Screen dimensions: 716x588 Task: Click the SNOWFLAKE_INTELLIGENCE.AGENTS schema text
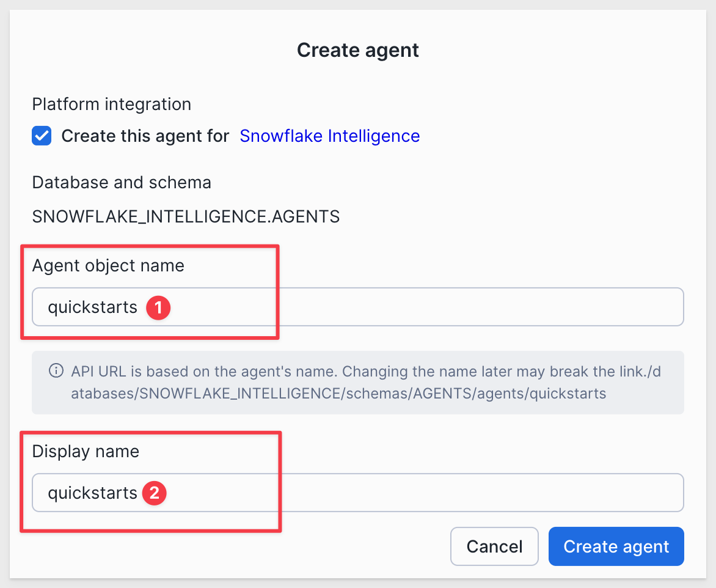click(186, 216)
